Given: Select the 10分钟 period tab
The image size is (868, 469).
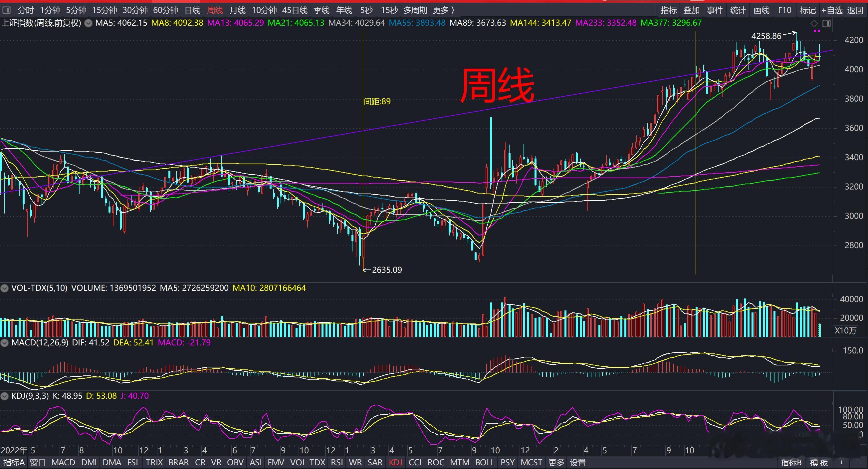Looking at the screenshot, I should coord(264,10).
